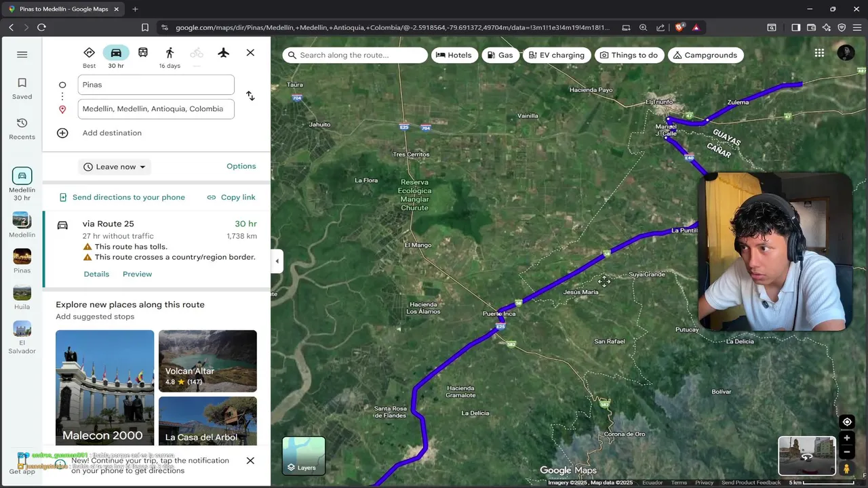Go back in the browser
The image size is (868, 488).
click(x=11, y=27)
